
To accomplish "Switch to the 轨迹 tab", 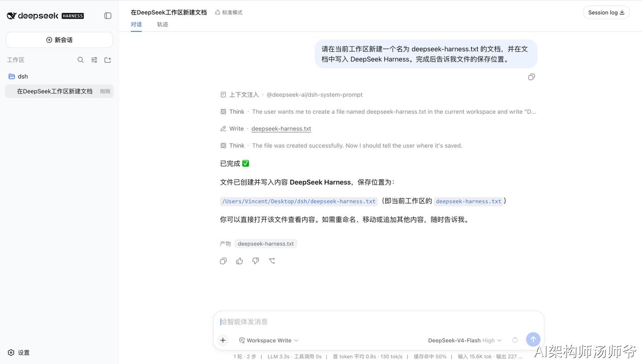I will coord(163,25).
